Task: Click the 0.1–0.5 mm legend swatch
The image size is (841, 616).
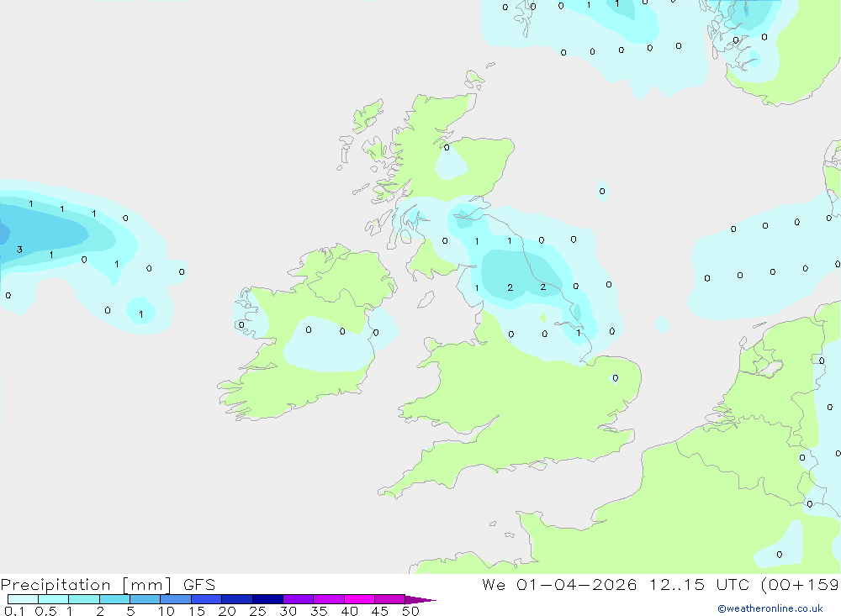Action: [x=23, y=599]
